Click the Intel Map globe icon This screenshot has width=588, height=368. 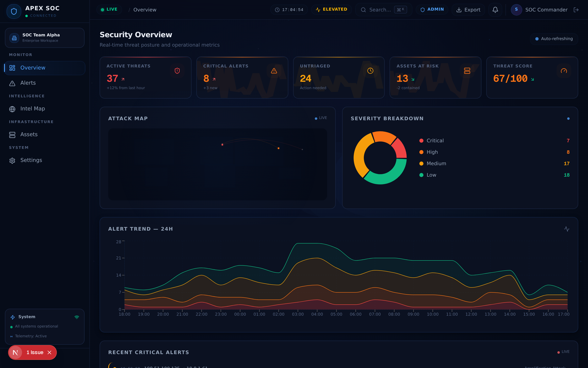coord(12,109)
